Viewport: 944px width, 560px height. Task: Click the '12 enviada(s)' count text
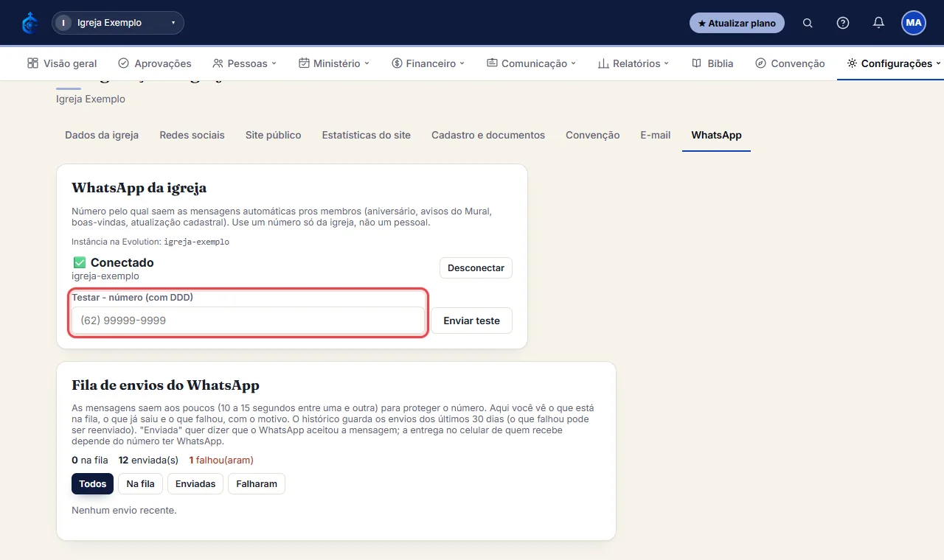click(x=148, y=461)
